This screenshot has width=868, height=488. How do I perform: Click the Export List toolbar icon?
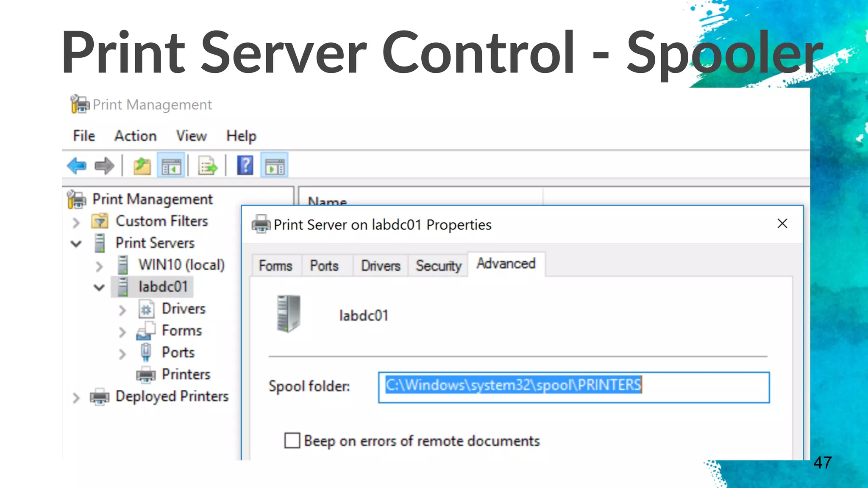pyautogui.click(x=208, y=166)
